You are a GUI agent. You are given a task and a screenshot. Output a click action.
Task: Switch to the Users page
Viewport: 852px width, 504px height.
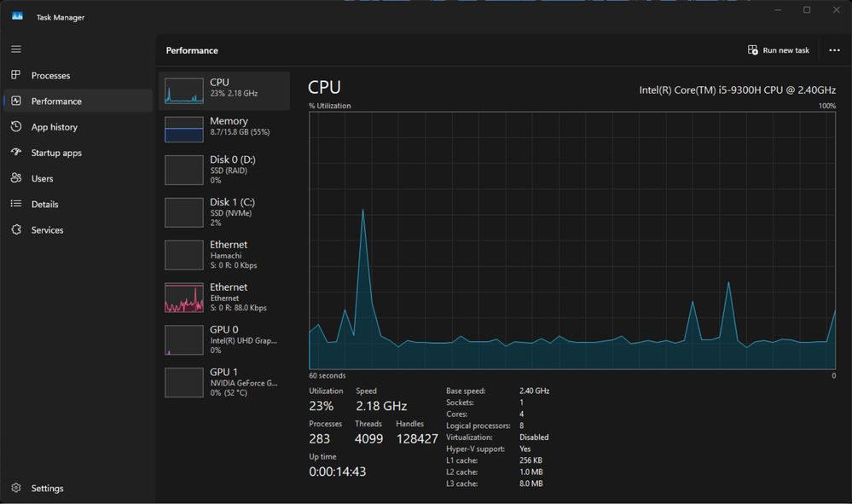pos(78,179)
